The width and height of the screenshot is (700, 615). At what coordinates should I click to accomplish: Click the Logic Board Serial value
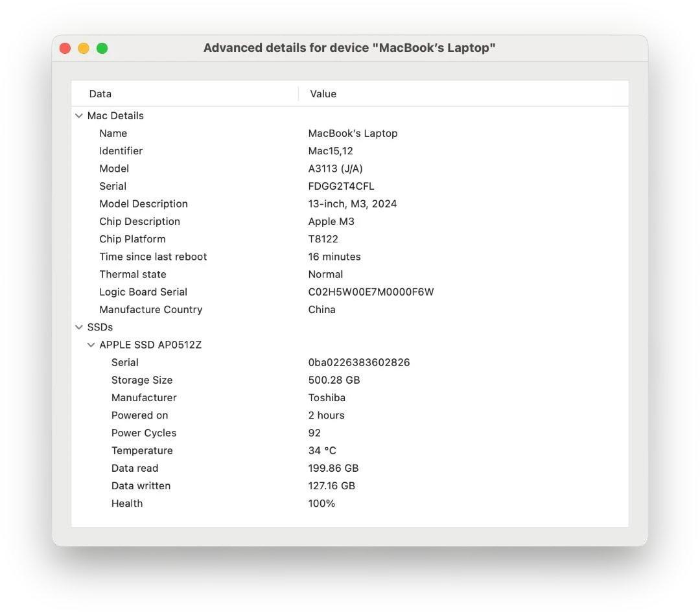[371, 292]
